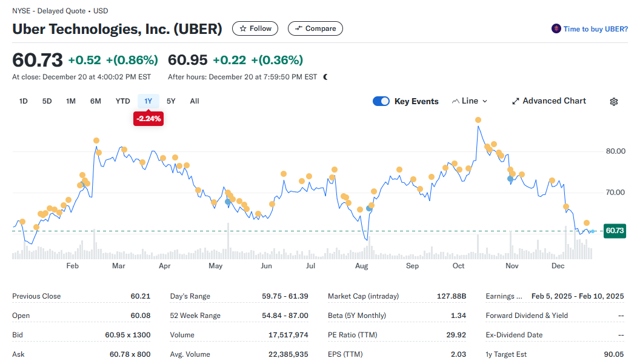Click the Ex-Dividend Date label
Screen dimensions: 640x364
514,335
